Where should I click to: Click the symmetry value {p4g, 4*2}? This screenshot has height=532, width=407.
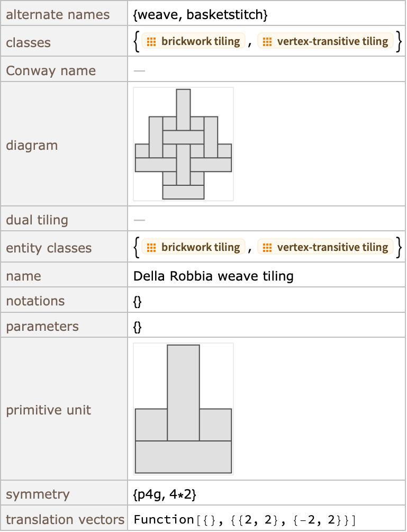(165, 494)
